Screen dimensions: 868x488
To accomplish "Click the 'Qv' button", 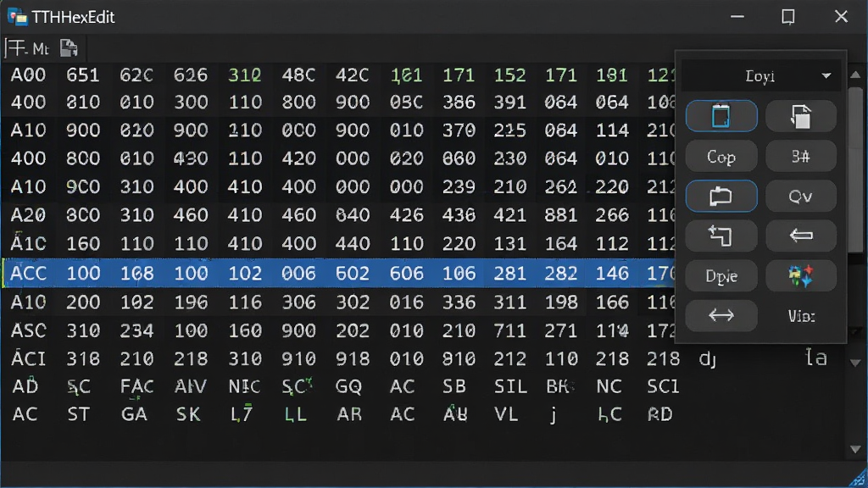I will point(800,196).
